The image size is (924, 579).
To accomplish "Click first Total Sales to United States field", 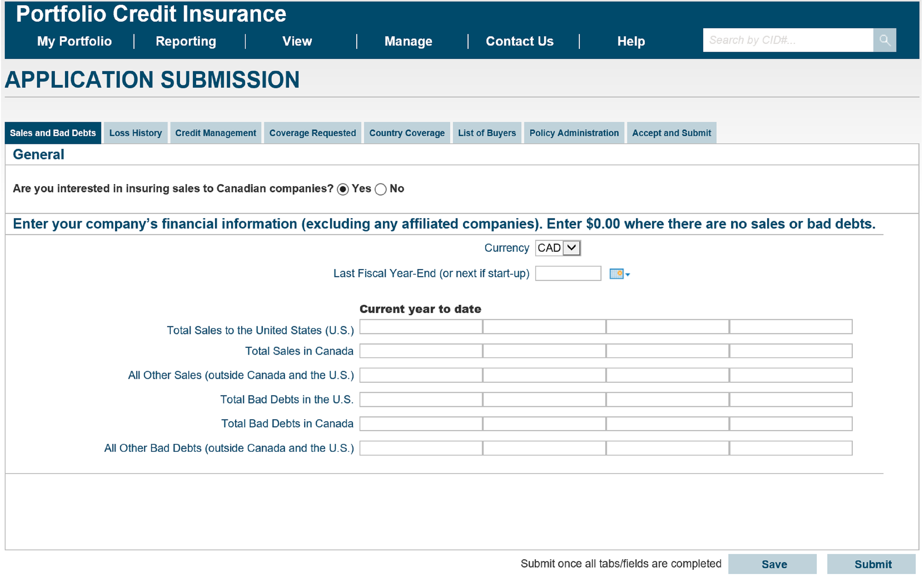I will coord(421,327).
